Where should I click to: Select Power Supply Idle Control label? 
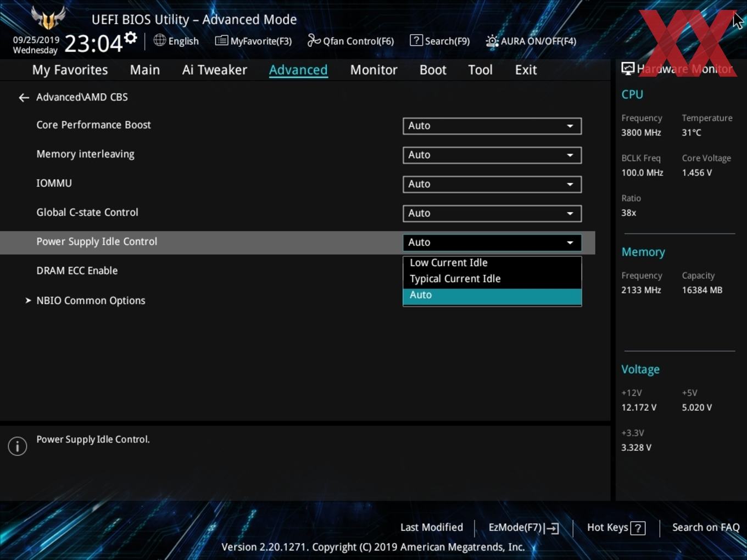click(x=97, y=242)
